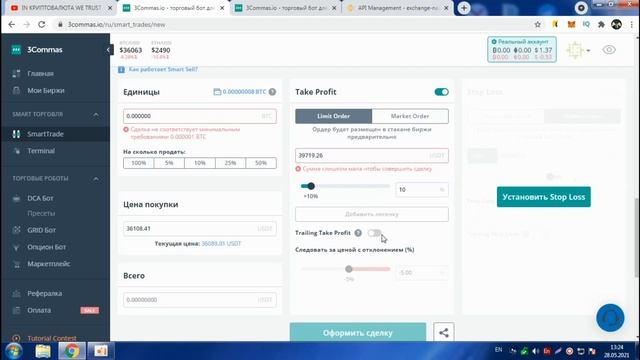
Task: Click Windows Start button
Action: (x=14, y=351)
